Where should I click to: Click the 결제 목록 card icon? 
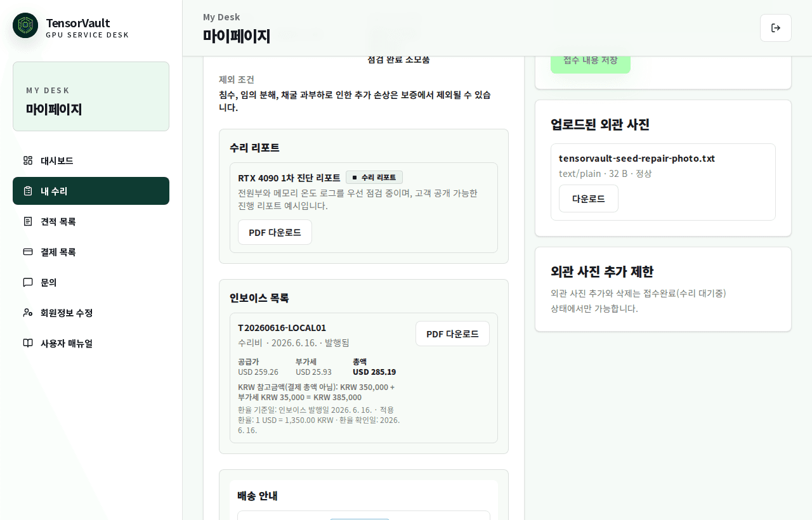pos(28,252)
